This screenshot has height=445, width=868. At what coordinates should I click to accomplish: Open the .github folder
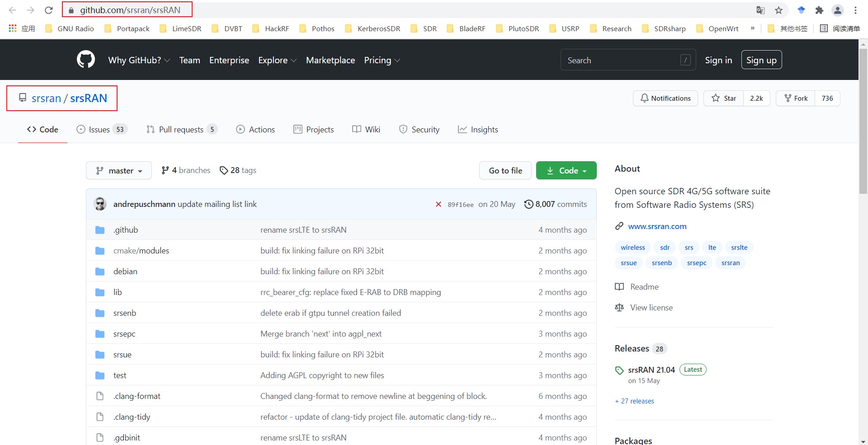tap(126, 230)
